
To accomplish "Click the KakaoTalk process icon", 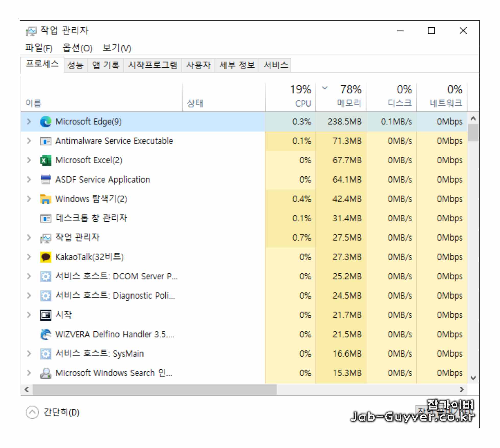I will pos(46,257).
